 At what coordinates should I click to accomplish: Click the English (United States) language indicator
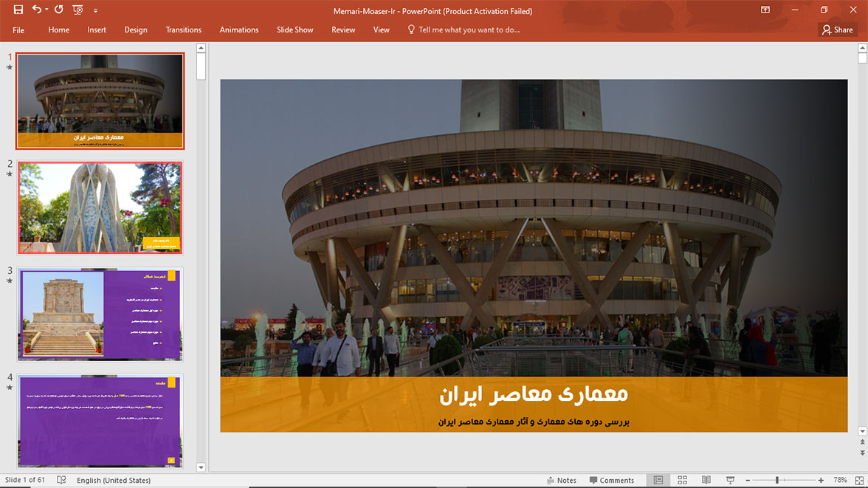(114, 480)
